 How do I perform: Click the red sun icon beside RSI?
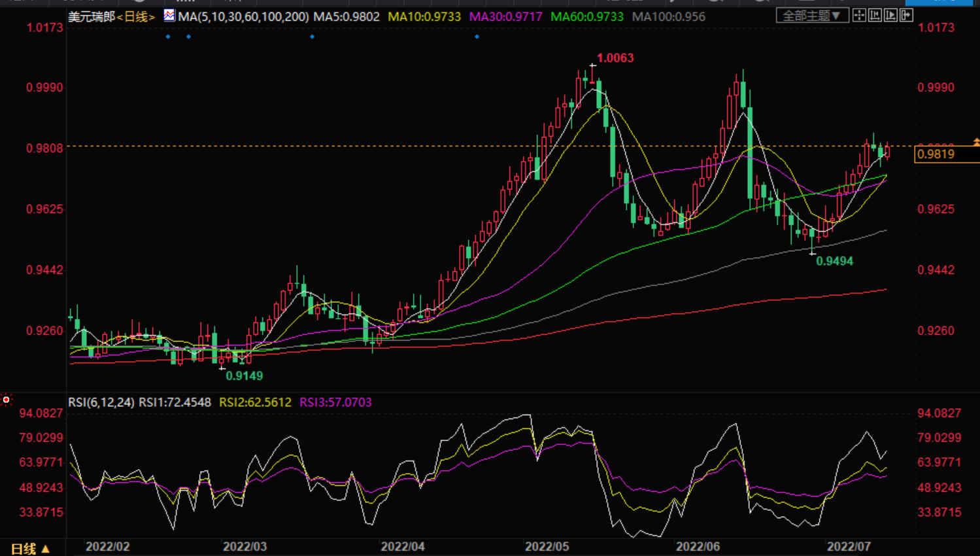[7, 399]
